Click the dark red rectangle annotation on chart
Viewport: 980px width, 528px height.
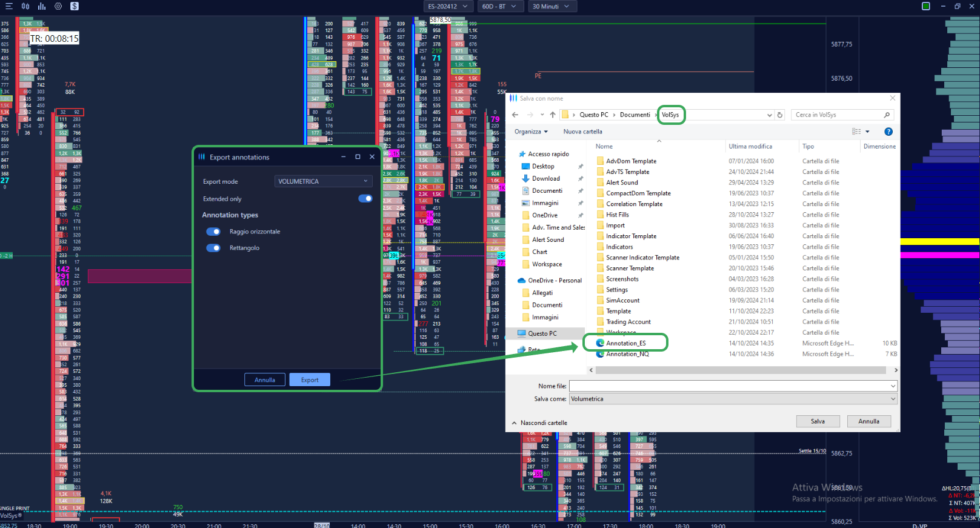tap(139, 276)
